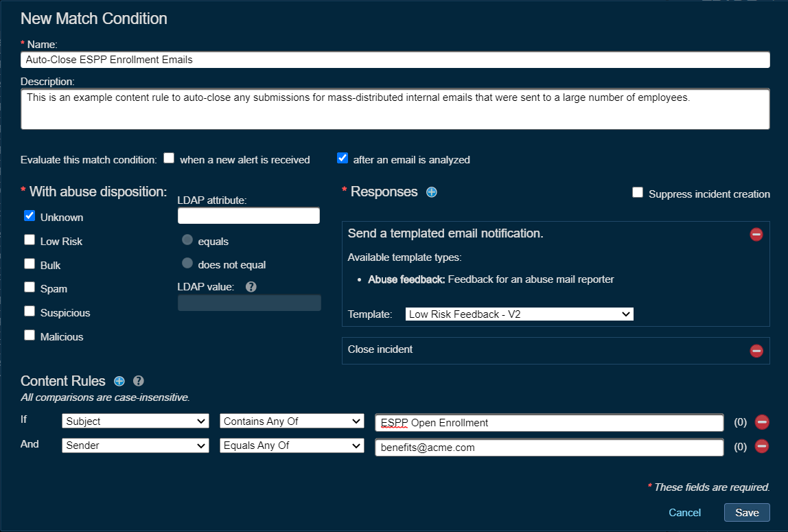Open the 'Contains Any Of' operator dropdown
The image size is (788, 532).
292,421
